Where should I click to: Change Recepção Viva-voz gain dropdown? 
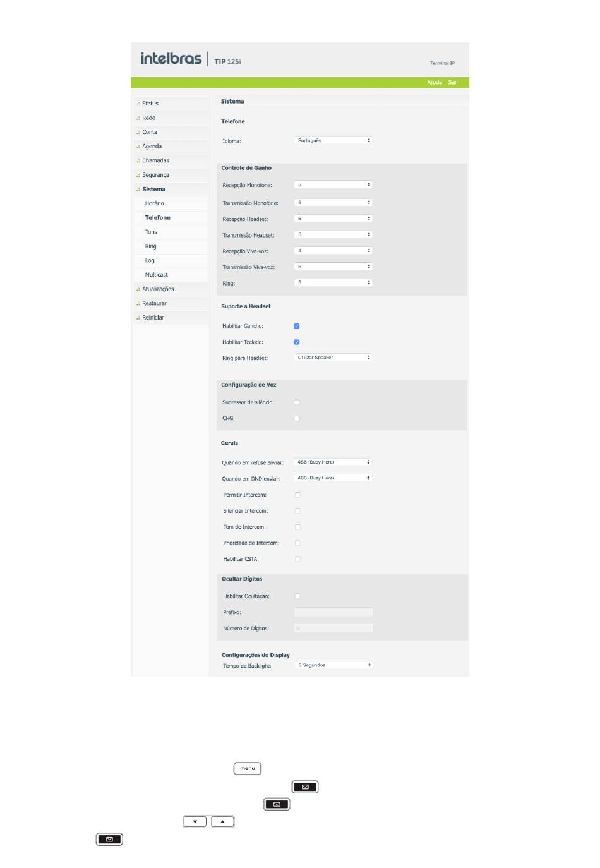(x=333, y=251)
